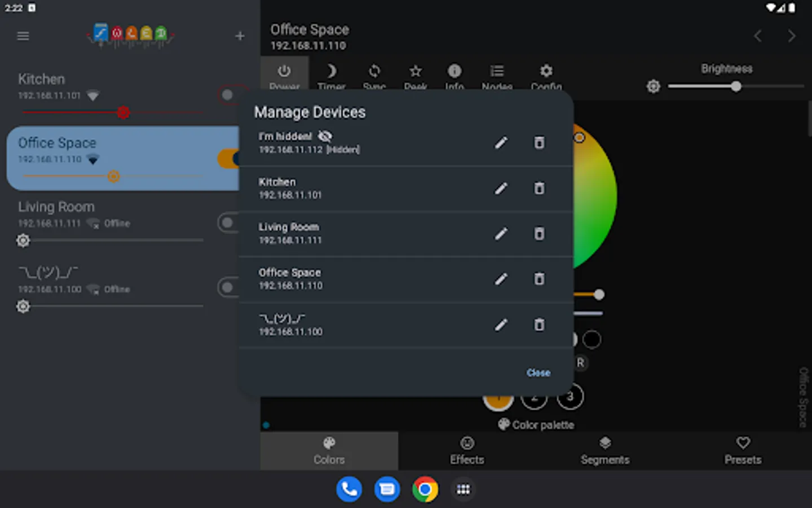Viewport: 812px width, 508px height.
Task: Open the Phone app in dock
Action: coord(349,489)
